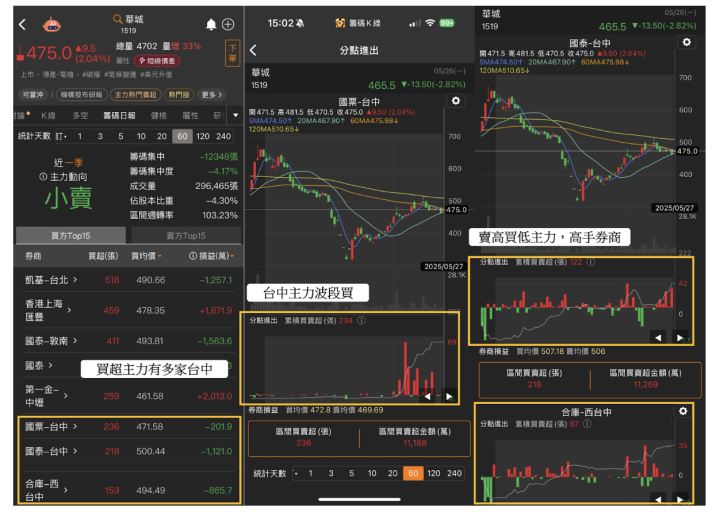Select 60 days in stock detail panel
The height and width of the screenshot is (516, 720).
tap(182, 136)
